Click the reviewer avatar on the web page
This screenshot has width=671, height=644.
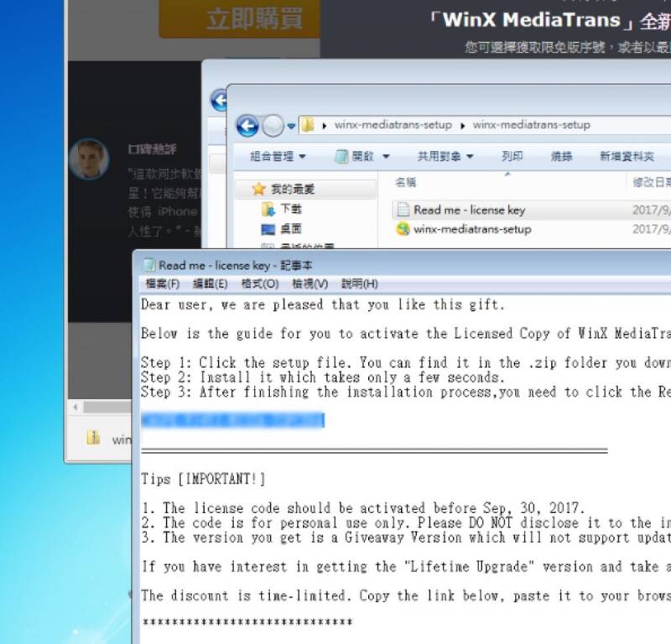pos(89,158)
